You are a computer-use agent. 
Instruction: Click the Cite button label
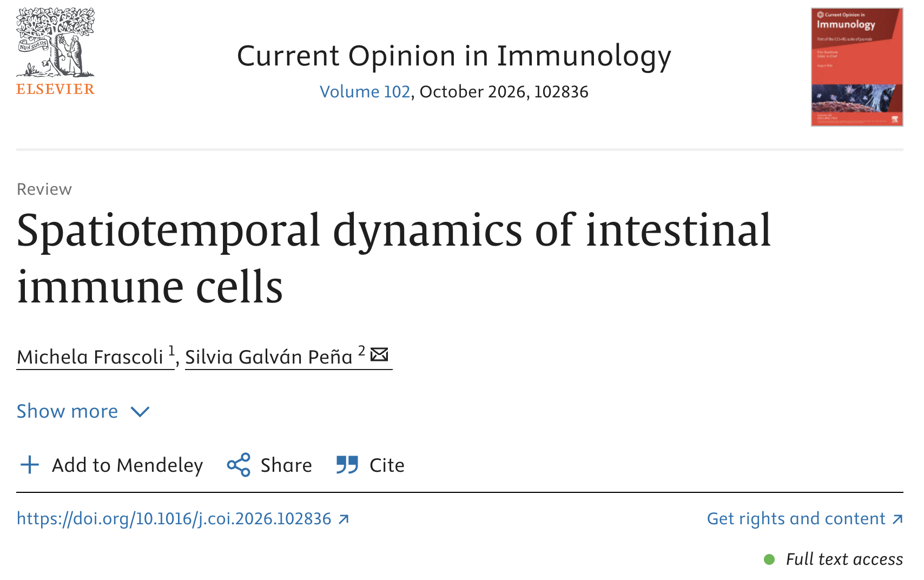387,465
